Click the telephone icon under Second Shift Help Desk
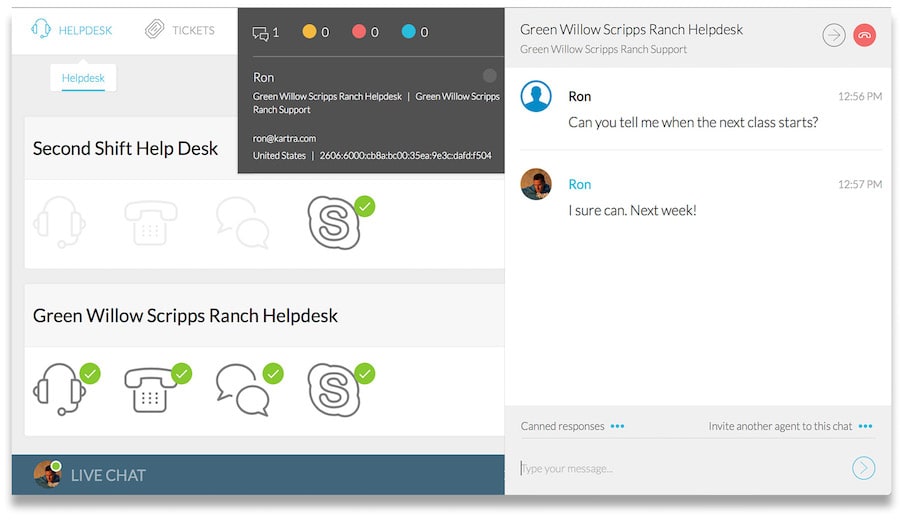The width and height of the screenshot is (900, 525). coord(150,223)
